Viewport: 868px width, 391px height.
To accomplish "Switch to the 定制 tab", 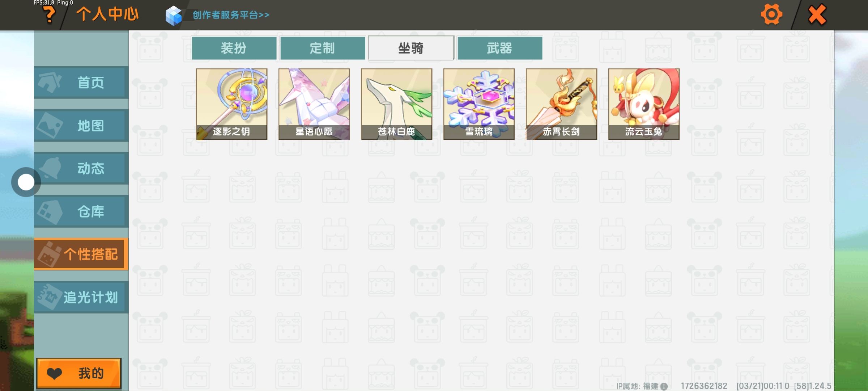I will point(323,48).
